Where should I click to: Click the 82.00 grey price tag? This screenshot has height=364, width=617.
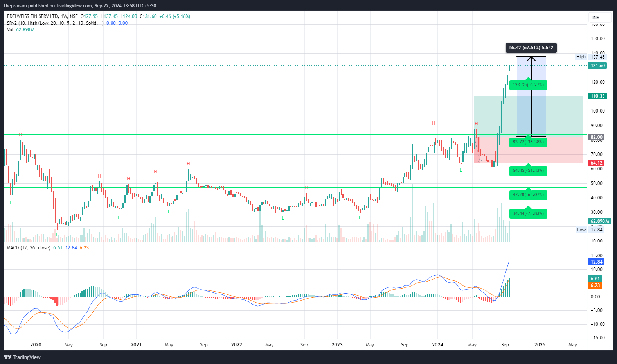(x=596, y=137)
